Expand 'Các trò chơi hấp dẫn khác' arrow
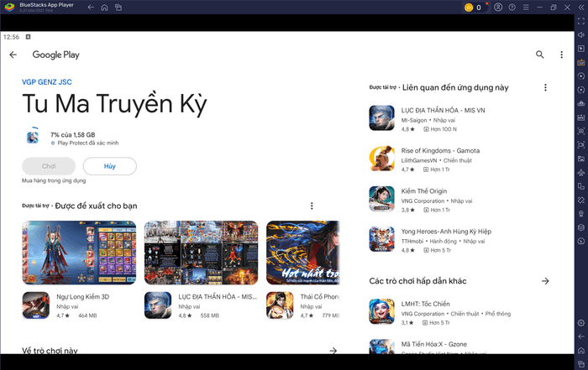The width and height of the screenshot is (588, 370). click(x=545, y=281)
